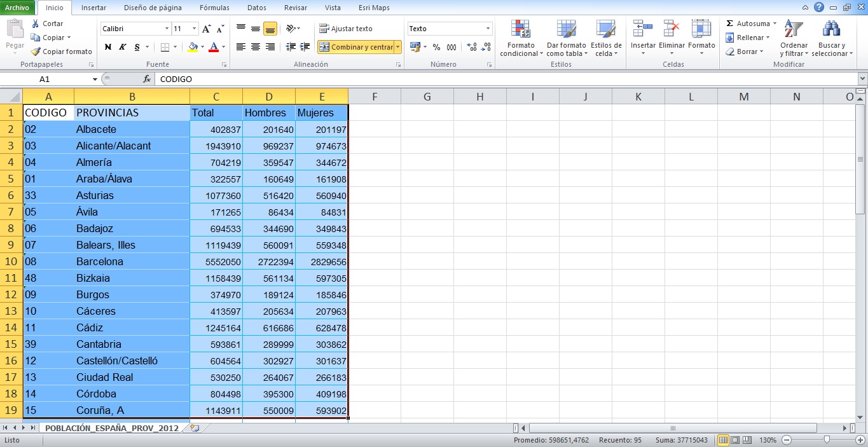
Task: Toggle bold formatting with N button
Action: pyautogui.click(x=107, y=48)
